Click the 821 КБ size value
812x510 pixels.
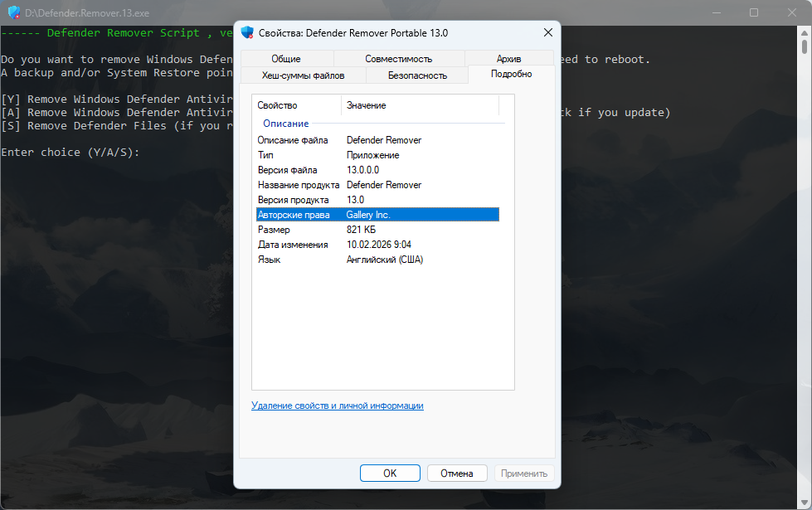coord(361,230)
